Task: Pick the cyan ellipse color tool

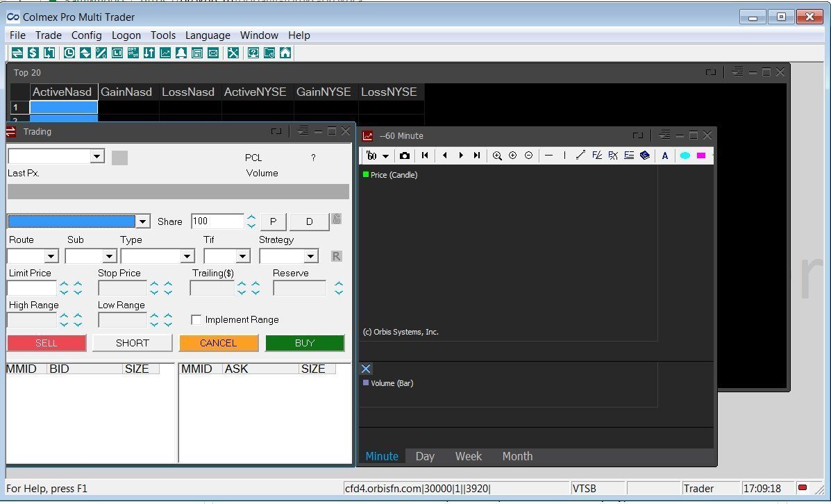Action: tap(685, 156)
